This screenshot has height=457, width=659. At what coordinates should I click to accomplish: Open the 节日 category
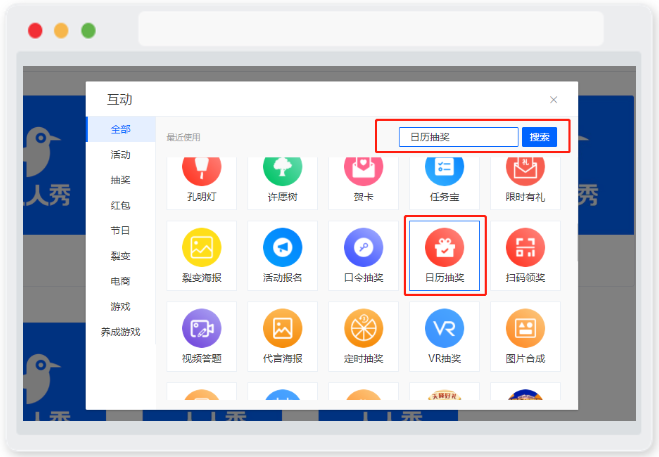click(x=121, y=230)
